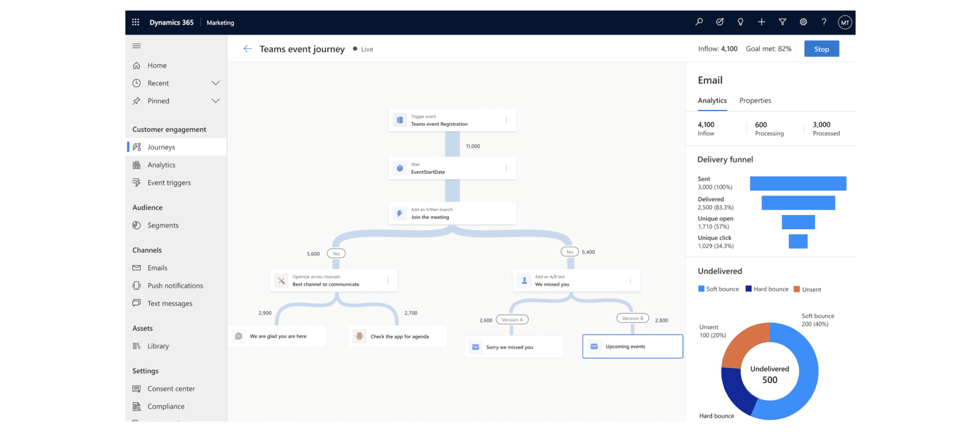
Task: Select the We are glad you are here tile
Action: (x=278, y=336)
